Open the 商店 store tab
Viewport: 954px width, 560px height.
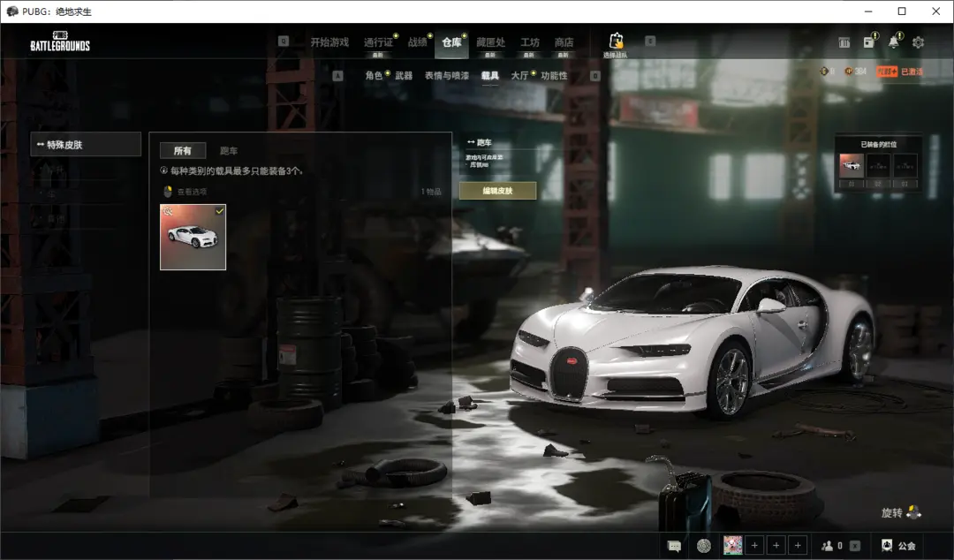(x=564, y=42)
